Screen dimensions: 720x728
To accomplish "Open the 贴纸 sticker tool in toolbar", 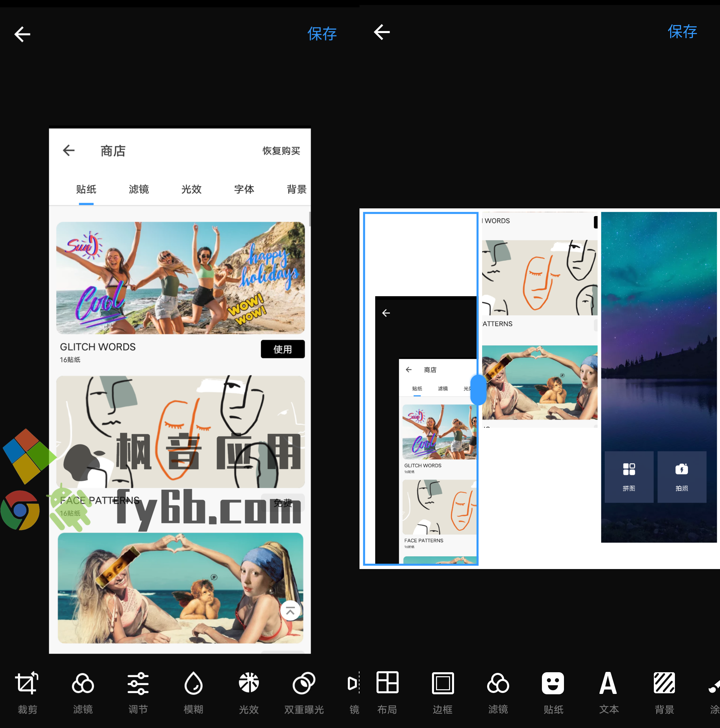I will click(553, 693).
